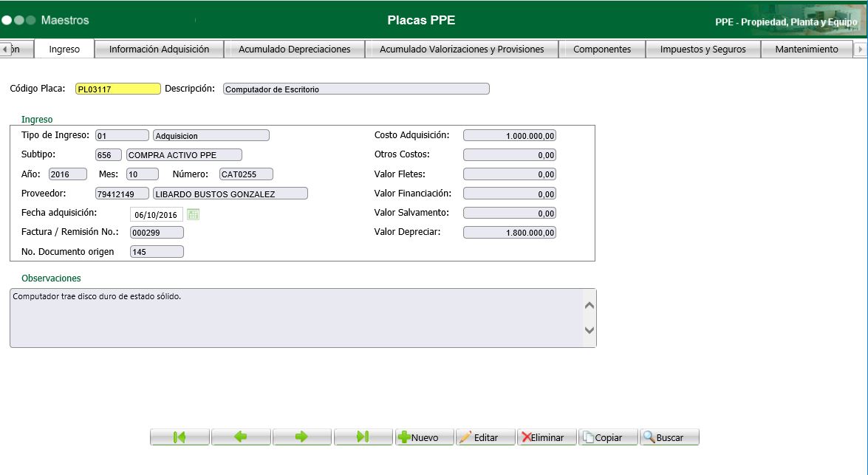868x475 pixels.
Task: Click the Otros Costos value field
Action: click(x=509, y=154)
